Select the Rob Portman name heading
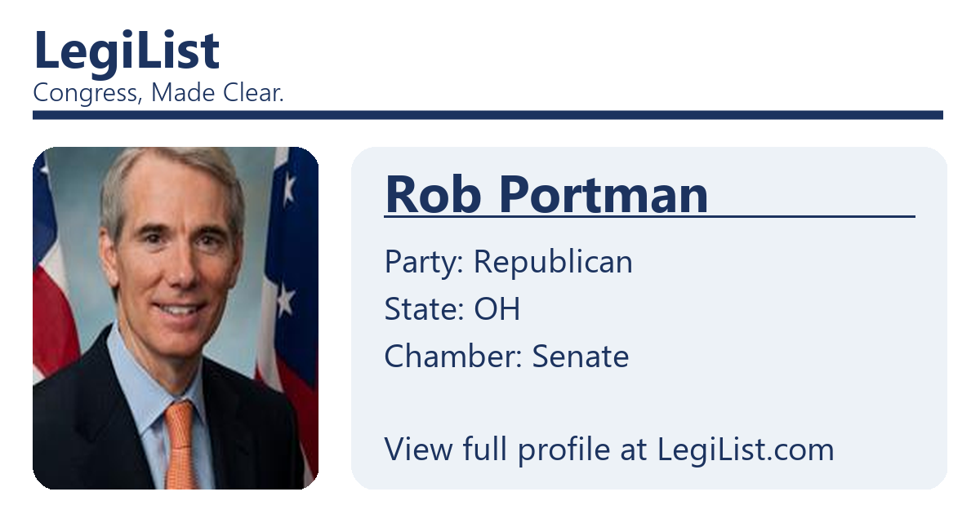Image resolution: width=980 pixels, height=514 pixels. coord(546,194)
